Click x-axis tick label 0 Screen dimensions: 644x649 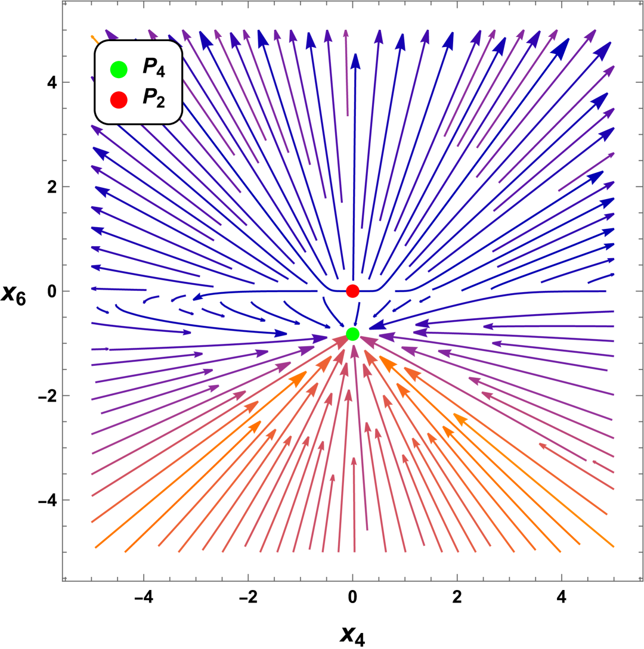pyautogui.click(x=352, y=597)
